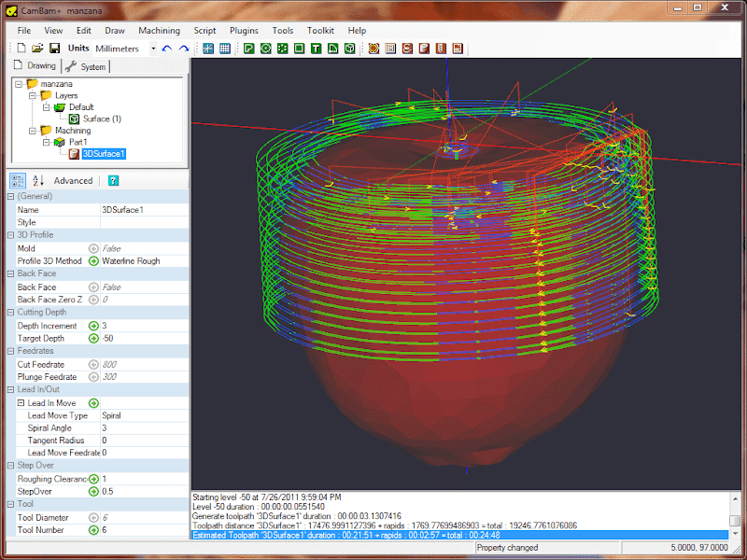This screenshot has height=560, width=747.
Task: Click the 3D surface operation cube icon
Action: click(350, 48)
